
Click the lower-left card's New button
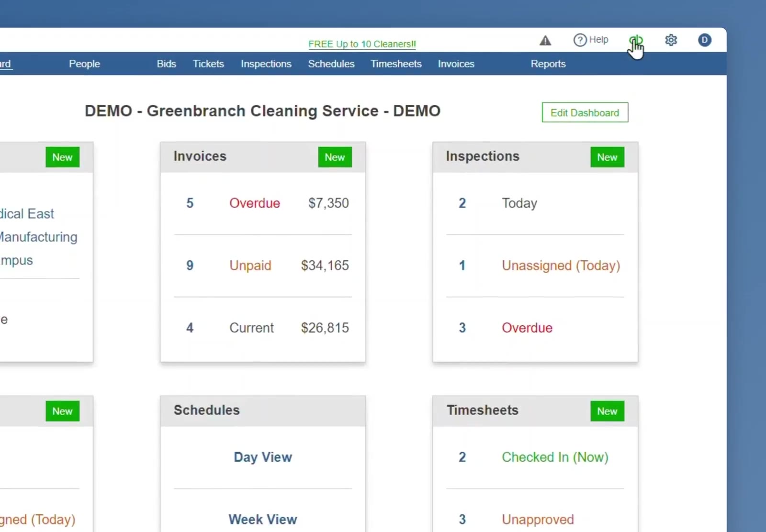[62, 411]
